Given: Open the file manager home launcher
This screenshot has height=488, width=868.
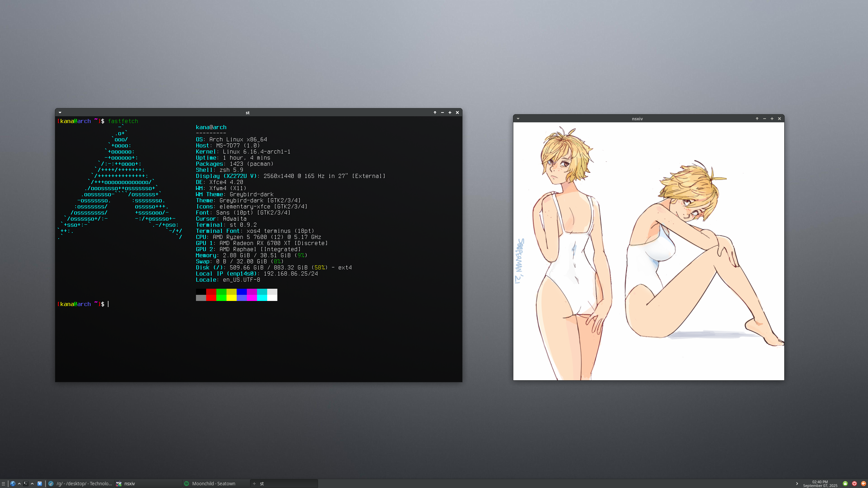Looking at the screenshot, I should [40, 484].
